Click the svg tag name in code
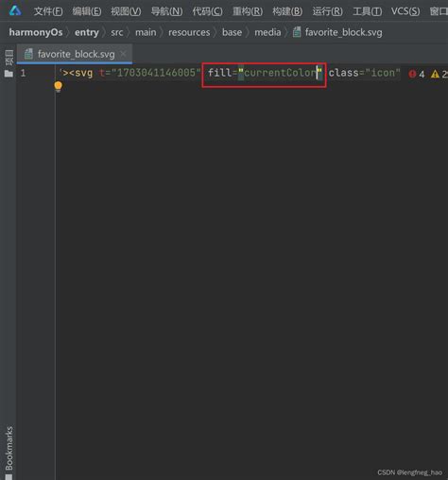Image resolution: width=448 pixels, height=480 pixels. click(x=83, y=74)
